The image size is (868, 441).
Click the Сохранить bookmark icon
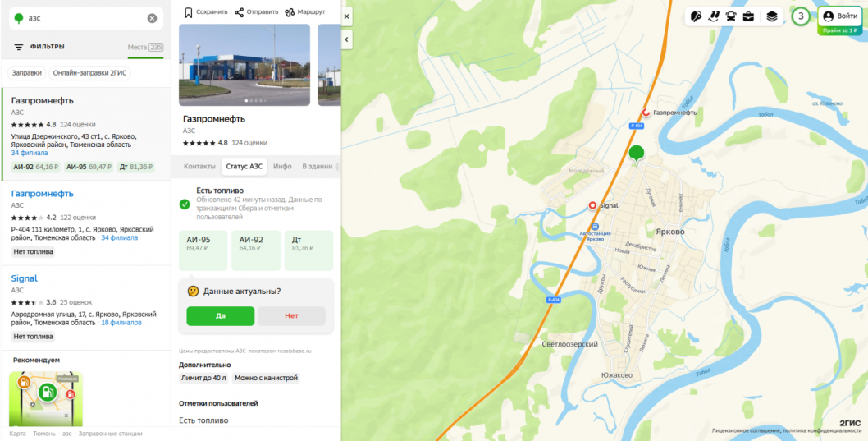point(188,11)
